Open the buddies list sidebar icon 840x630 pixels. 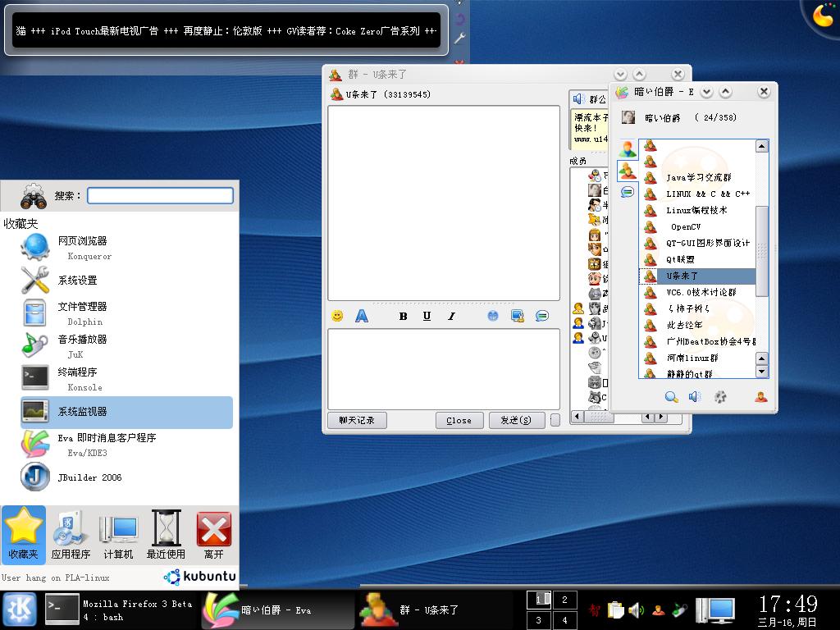click(x=628, y=148)
